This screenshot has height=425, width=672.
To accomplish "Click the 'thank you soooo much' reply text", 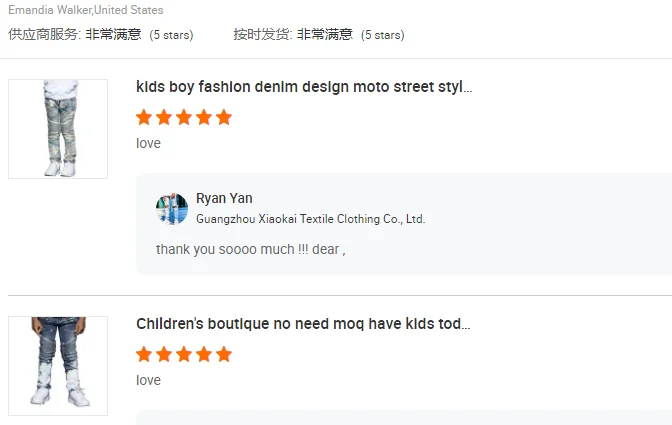I will (250, 249).
